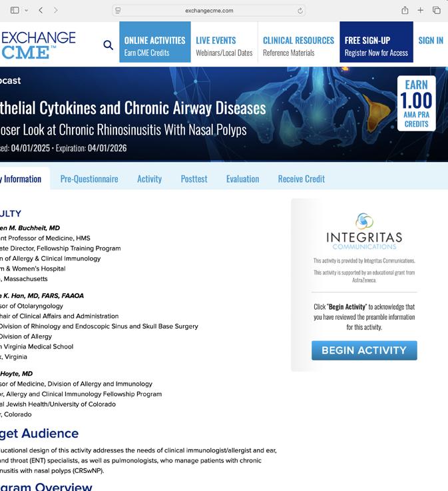448x491 pixels.
Task: Click the Begin Activity button
Action: (364, 350)
